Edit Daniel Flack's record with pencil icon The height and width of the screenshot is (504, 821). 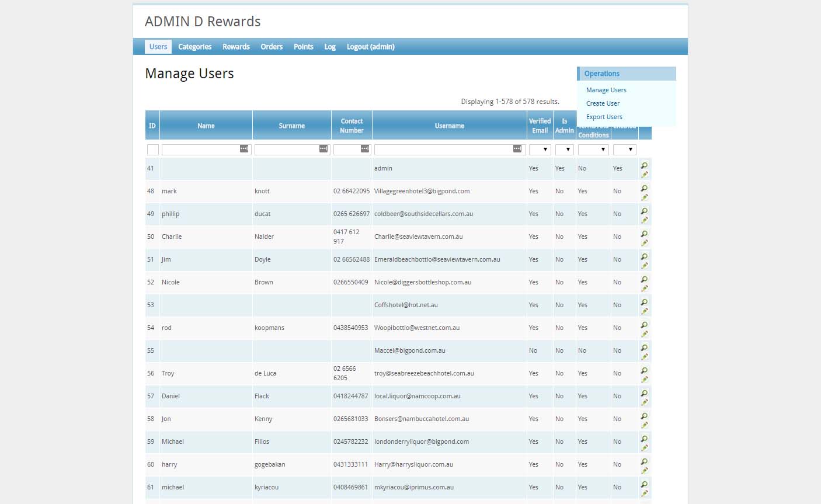pos(645,401)
